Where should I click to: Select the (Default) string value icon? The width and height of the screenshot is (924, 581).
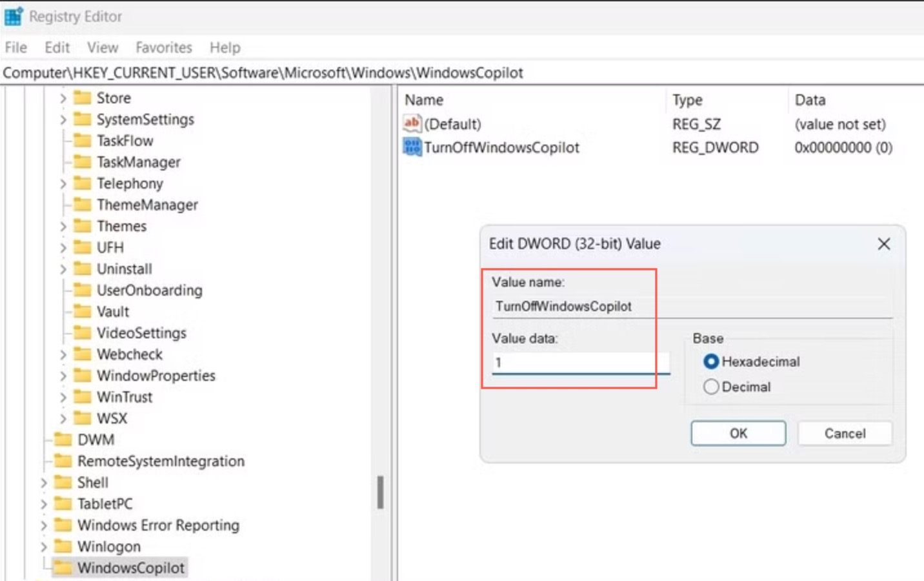412,123
